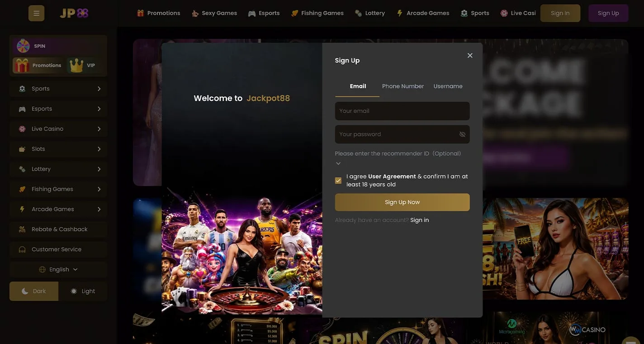The height and width of the screenshot is (344, 644).
Task: Click the Fishing Games icon in sidebar
Action: (x=22, y=189)
